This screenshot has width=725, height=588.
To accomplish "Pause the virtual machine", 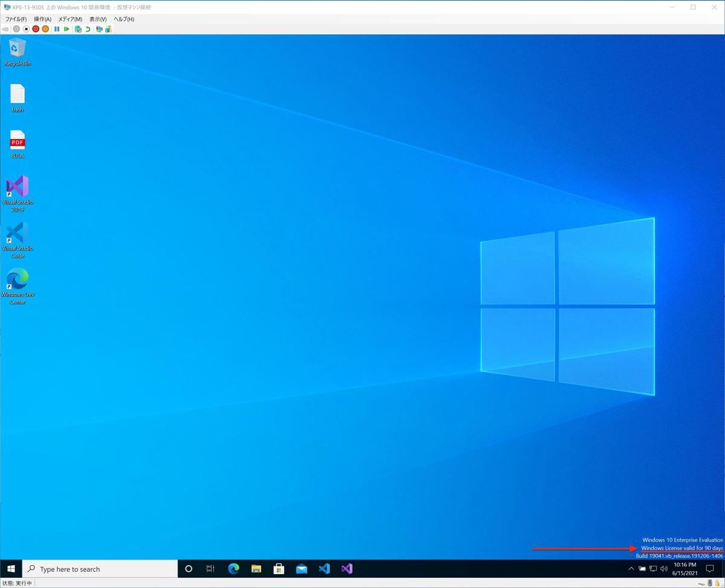I will coord(57,29).
